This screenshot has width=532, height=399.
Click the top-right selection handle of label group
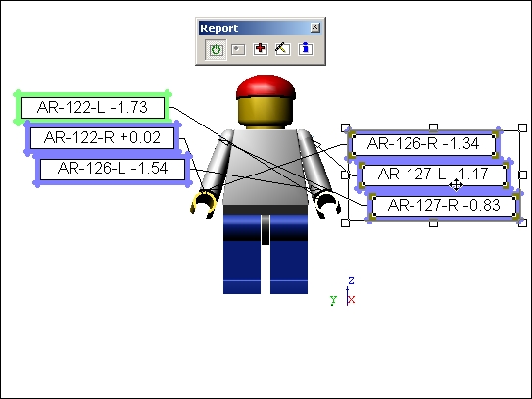pyautogui.click(x=523, y=127)
